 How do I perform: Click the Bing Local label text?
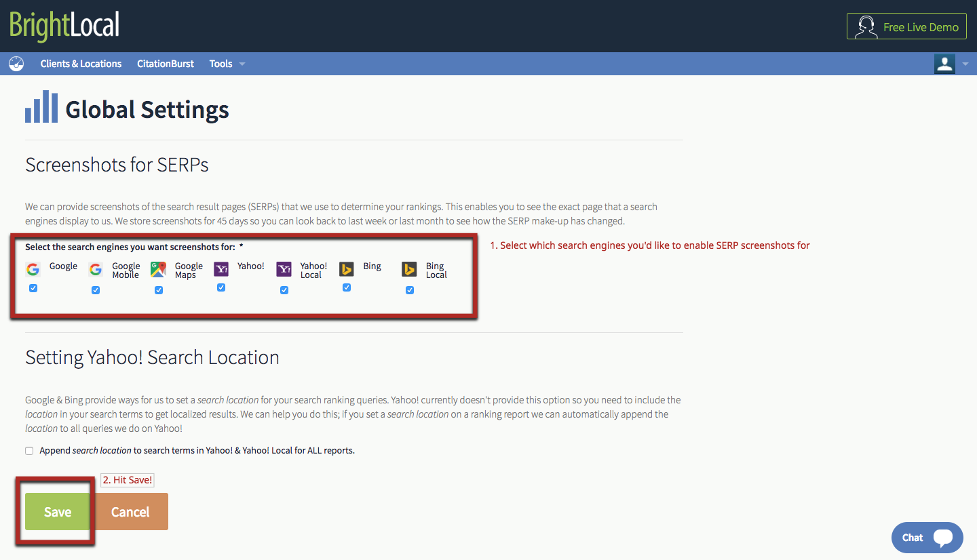(x=436, y=271)
